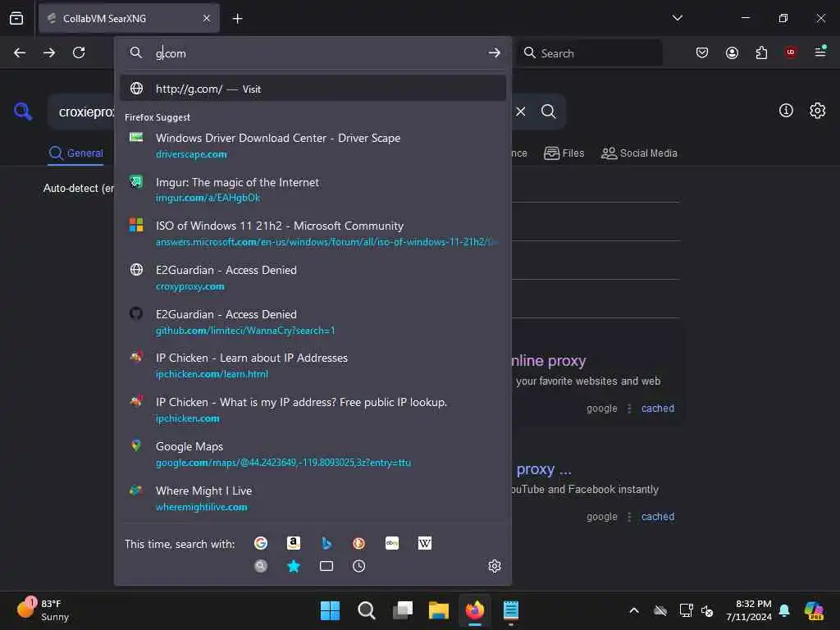Search history using the clock icon
Screen dimensions: 840x630
(359, 566)
